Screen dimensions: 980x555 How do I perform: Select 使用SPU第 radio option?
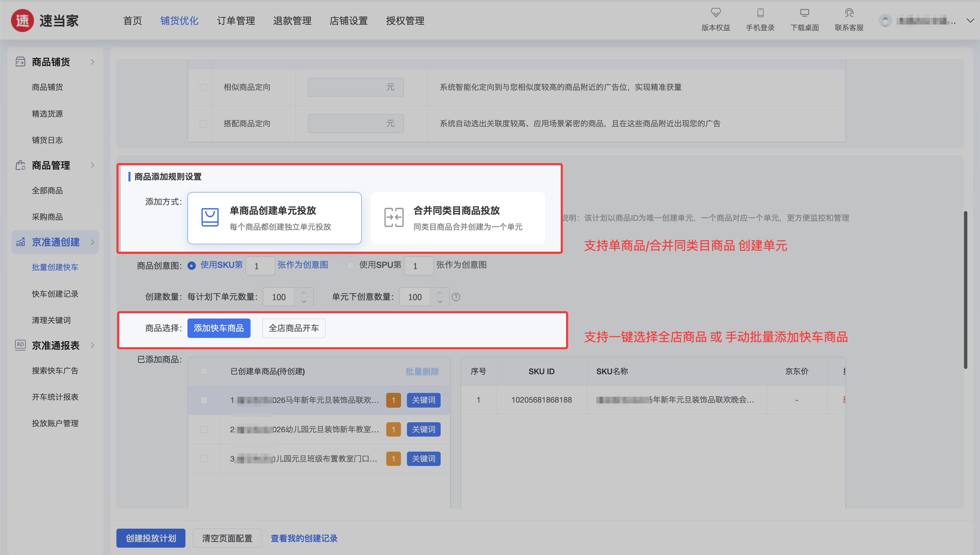[350, 265]
